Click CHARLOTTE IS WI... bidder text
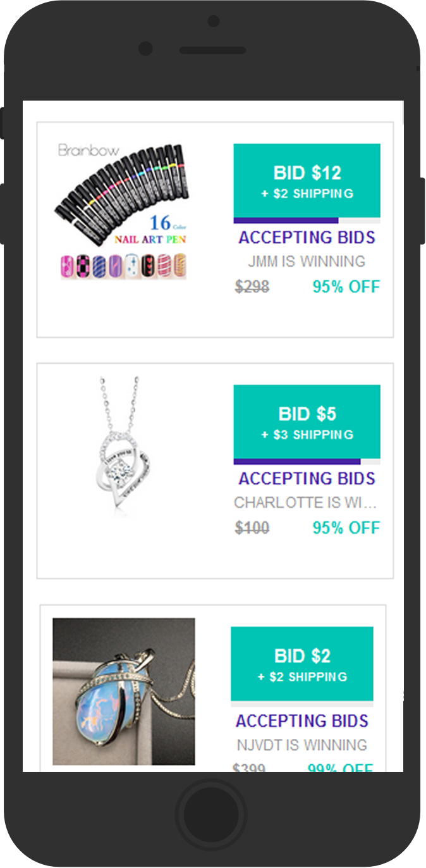This screenshot has width=426, height=868. pos(306,503)
